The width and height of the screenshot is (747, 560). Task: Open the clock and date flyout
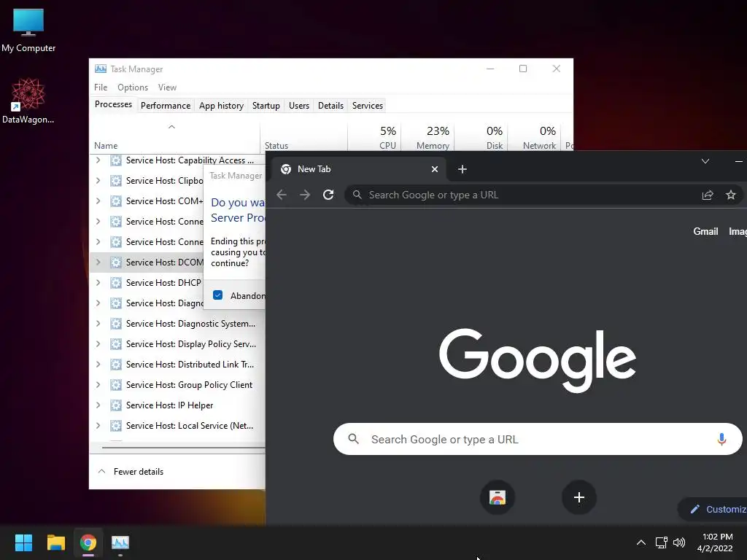click(715, 542)
